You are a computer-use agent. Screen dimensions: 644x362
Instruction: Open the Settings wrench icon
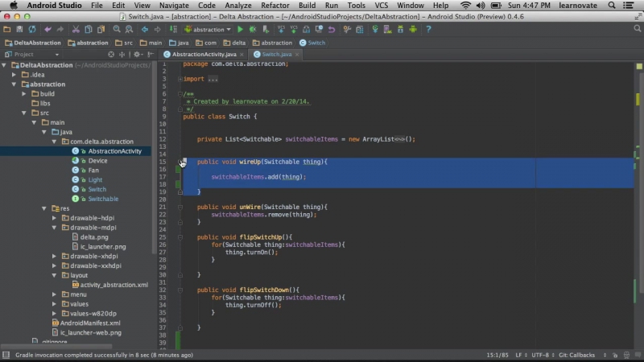pos(347,29)
